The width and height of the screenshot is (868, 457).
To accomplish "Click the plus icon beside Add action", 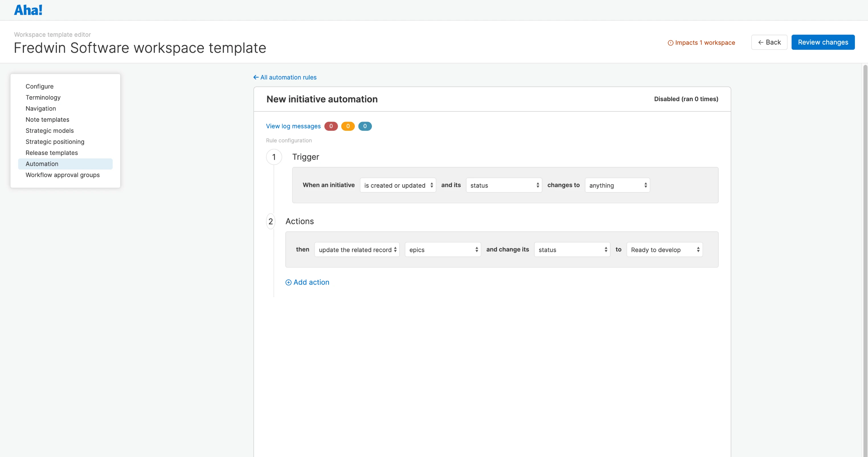I will click(288, 282).
